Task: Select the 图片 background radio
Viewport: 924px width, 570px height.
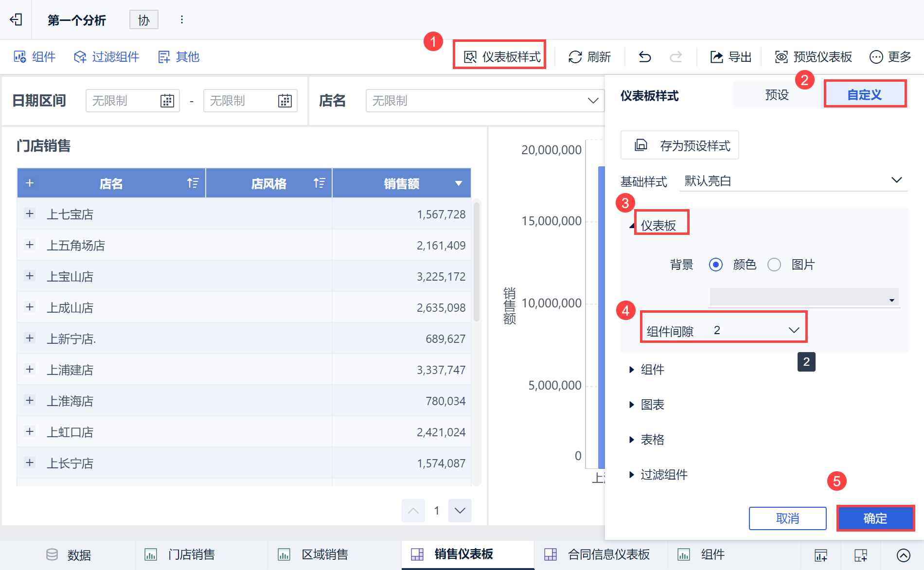Action: click(x=774, y=265)
